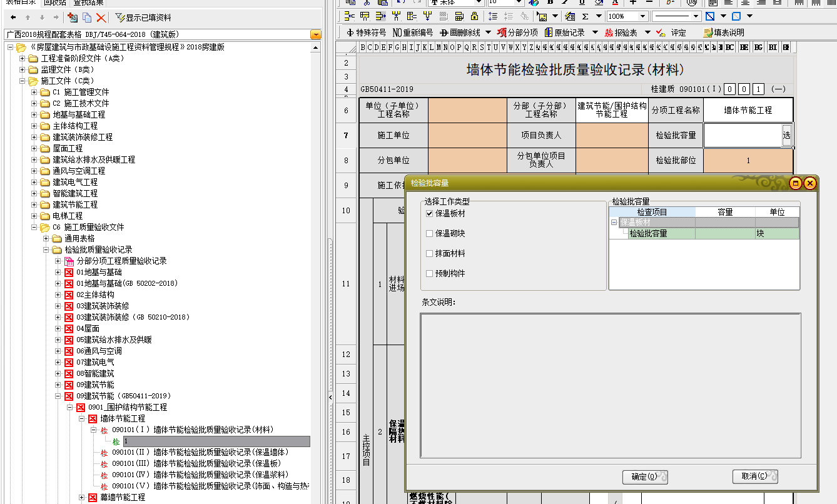Click 重新编号 renumber tool
The width and height of the screenshot is (837, 504).
[412, 33]
